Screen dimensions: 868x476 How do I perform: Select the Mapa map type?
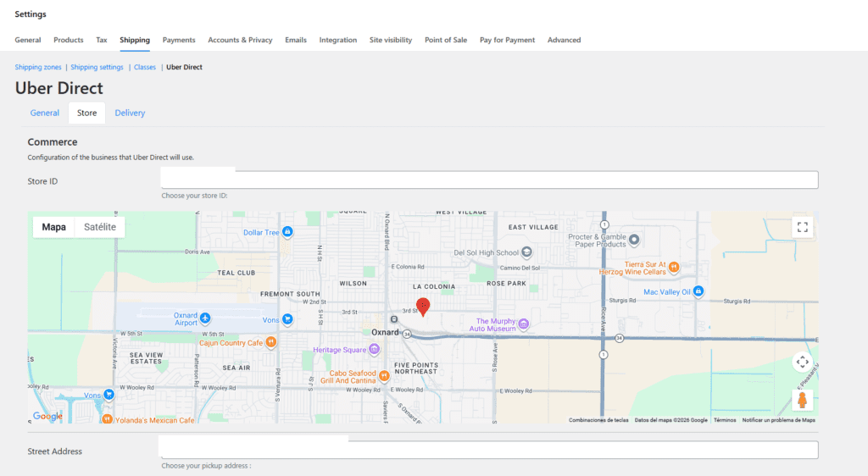tap(53, 227)
